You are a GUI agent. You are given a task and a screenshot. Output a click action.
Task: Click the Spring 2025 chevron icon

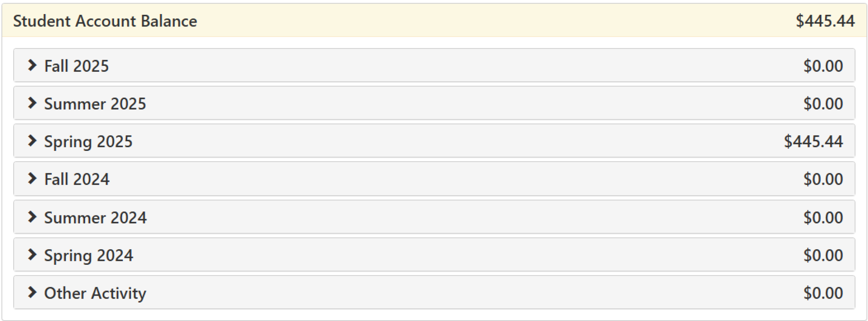(32, 141)
